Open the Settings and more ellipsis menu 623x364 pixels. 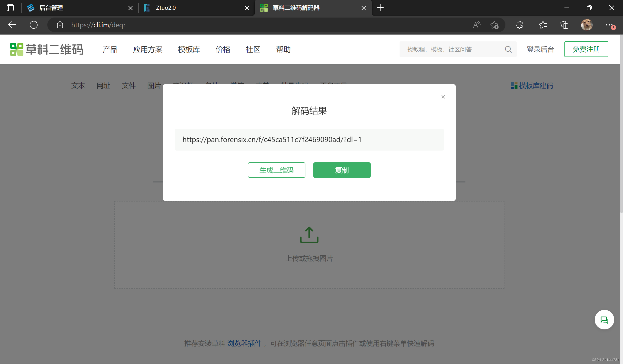609,25
